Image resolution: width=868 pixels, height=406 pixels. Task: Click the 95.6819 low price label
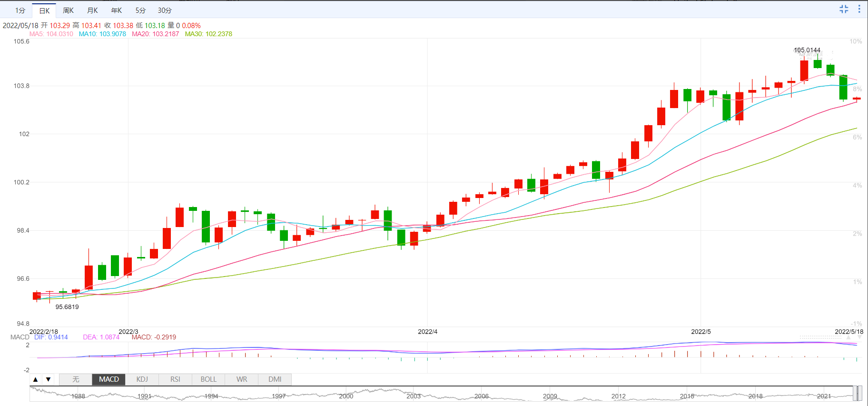pos(67,307)
